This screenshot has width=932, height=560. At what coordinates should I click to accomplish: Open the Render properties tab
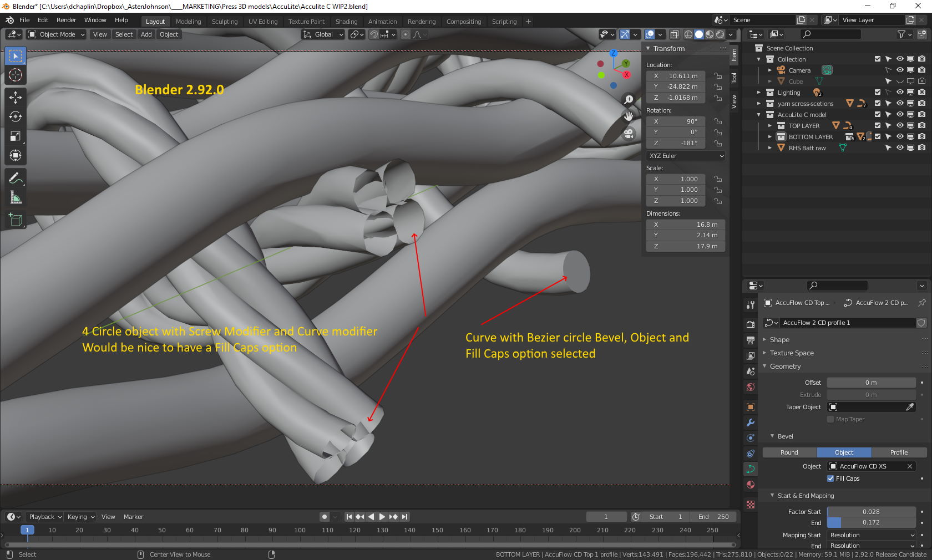click(751, 324)
